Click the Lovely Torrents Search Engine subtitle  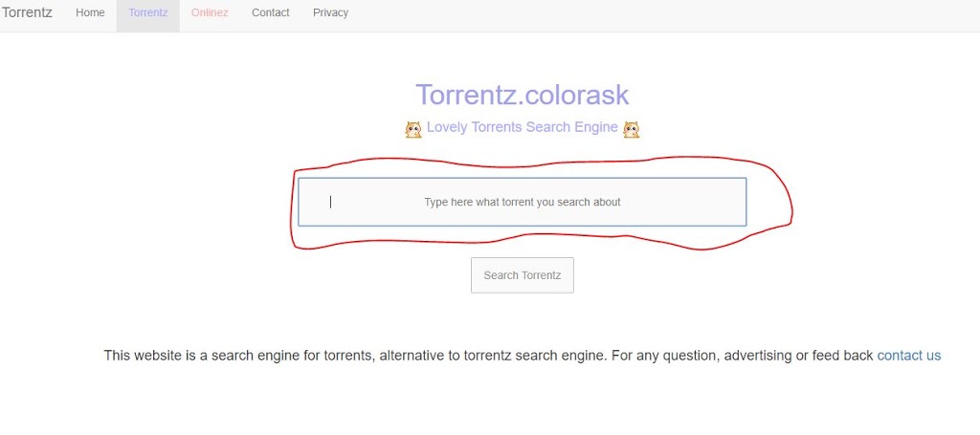pyautogui.click(x=522, y=127)
